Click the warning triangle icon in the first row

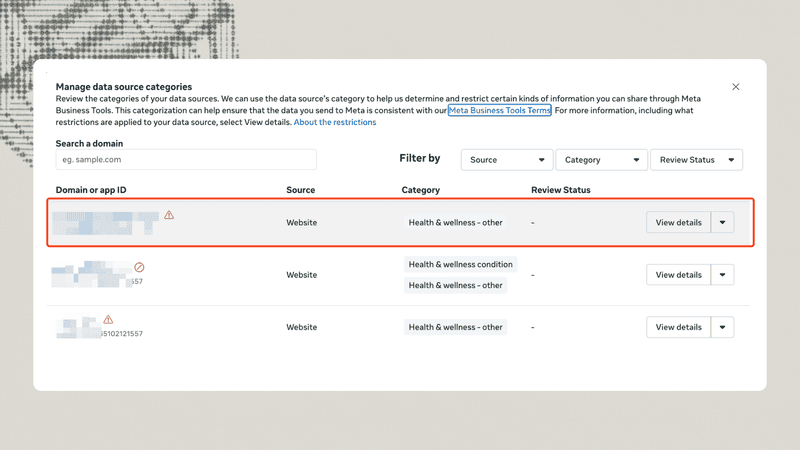(169, 215)
